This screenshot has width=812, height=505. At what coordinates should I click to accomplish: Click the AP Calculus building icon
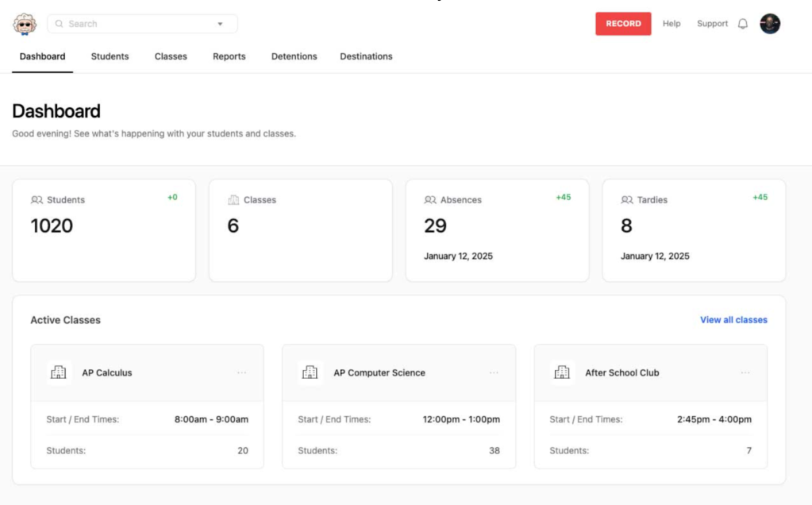point(59,372)
